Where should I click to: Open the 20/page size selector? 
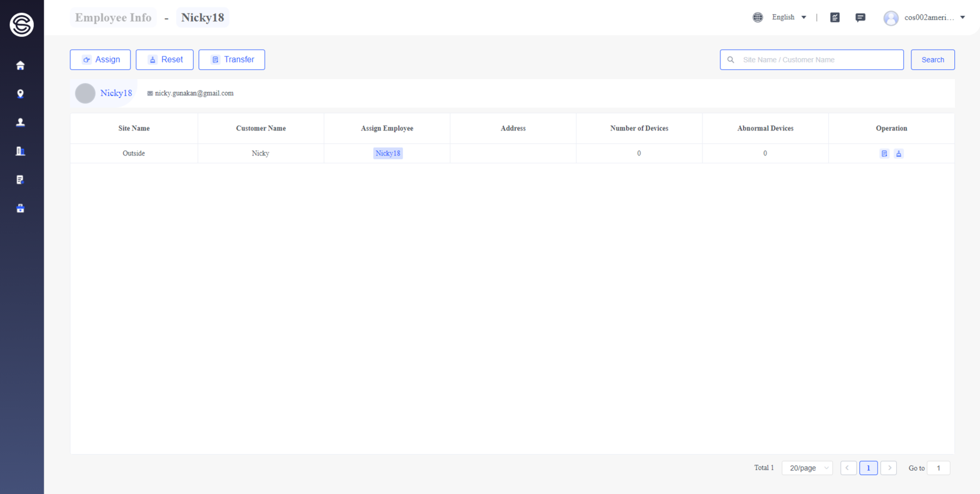tap(807, 468)
